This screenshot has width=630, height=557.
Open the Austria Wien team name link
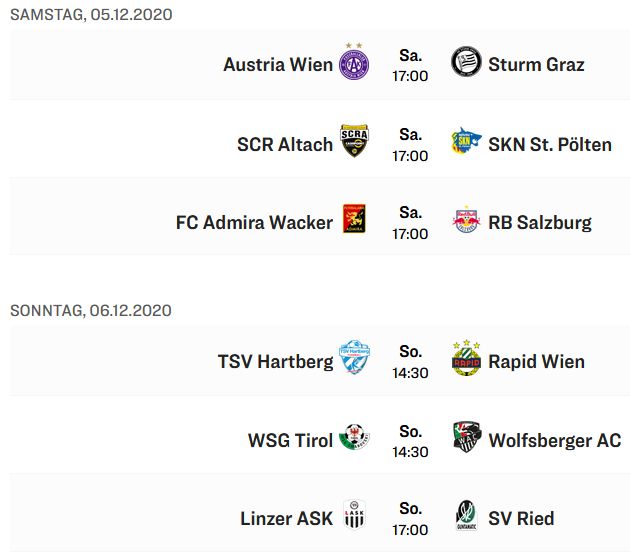coord(278,64)
